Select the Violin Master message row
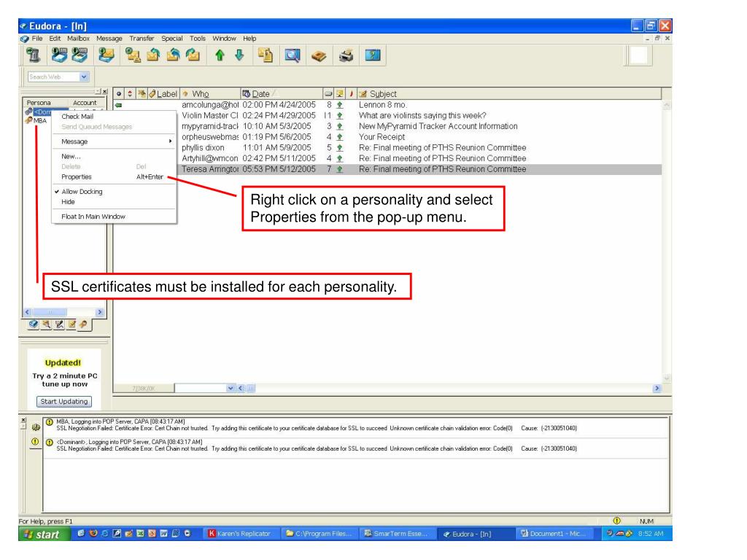747x560 pixels. [387, 115]
